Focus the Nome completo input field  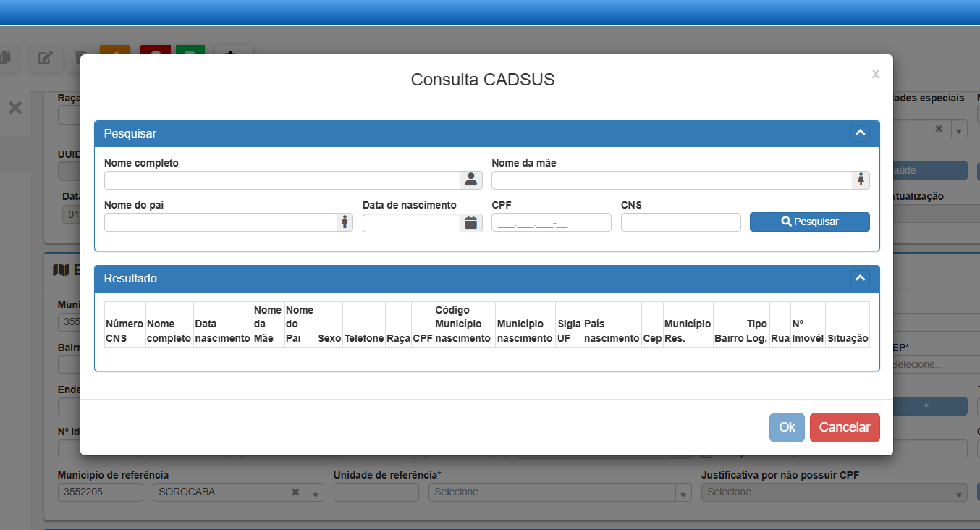tap(282, 180)
